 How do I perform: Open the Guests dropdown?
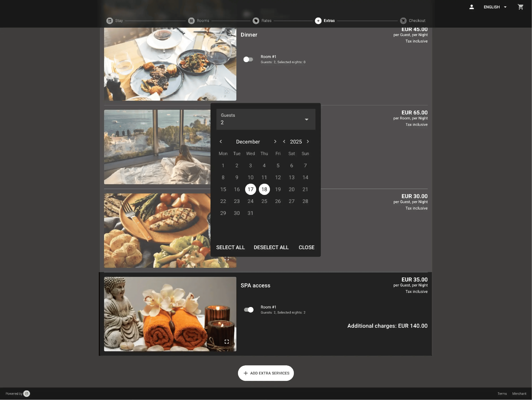coord(265,119)
